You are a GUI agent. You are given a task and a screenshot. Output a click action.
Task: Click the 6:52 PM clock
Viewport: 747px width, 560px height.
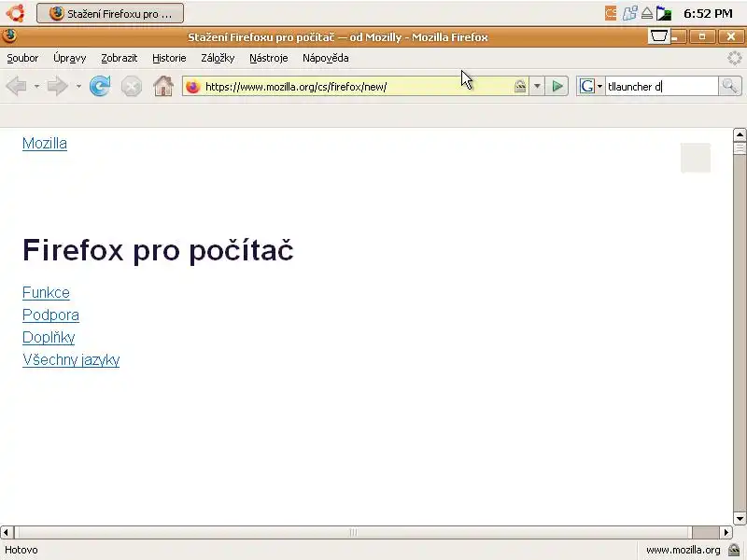coord(708,13)
